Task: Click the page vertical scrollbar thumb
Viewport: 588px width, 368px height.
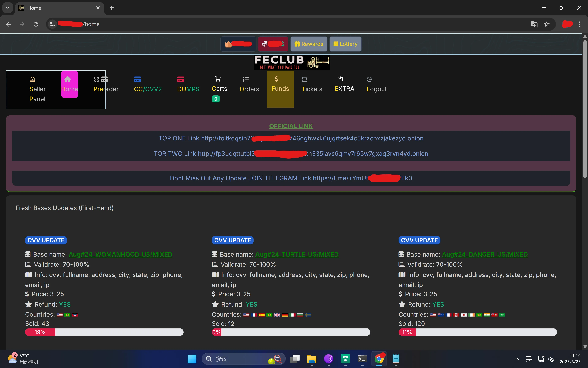Action: [x=585, y=109]
